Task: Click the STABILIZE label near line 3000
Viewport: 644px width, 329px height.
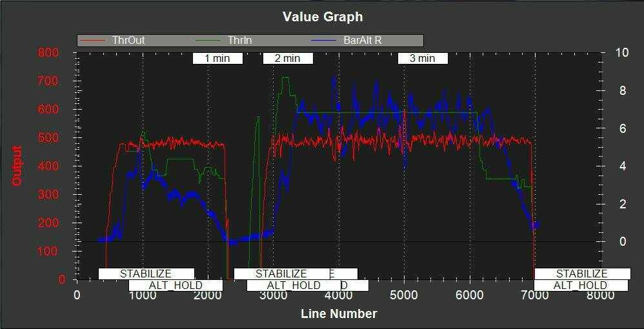Action: point(281,274)
